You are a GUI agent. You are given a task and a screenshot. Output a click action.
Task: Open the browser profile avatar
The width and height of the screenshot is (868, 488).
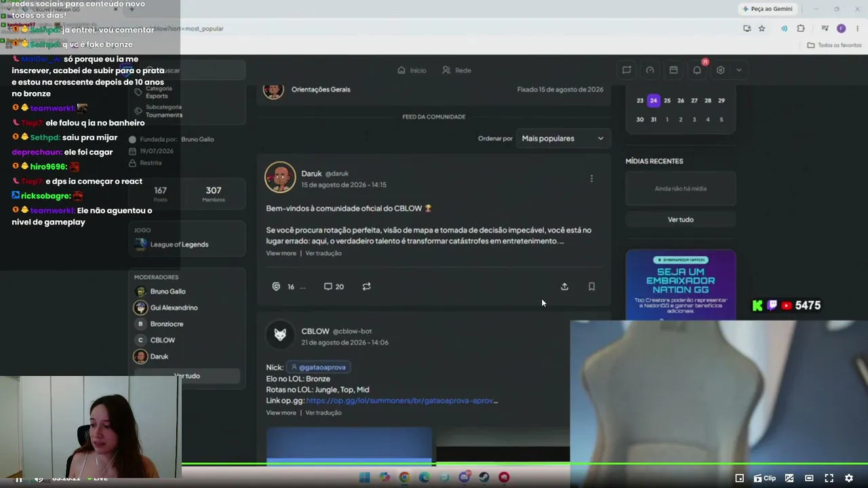pos(841,28)
